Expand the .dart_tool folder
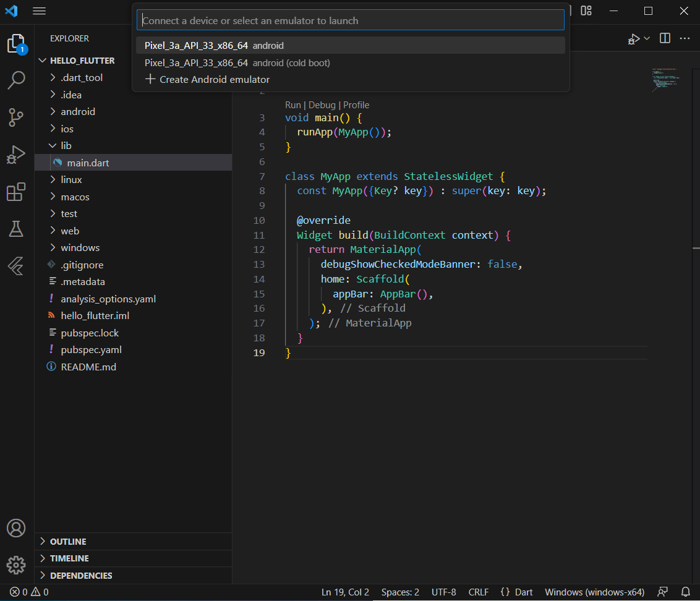 (53, 77)
